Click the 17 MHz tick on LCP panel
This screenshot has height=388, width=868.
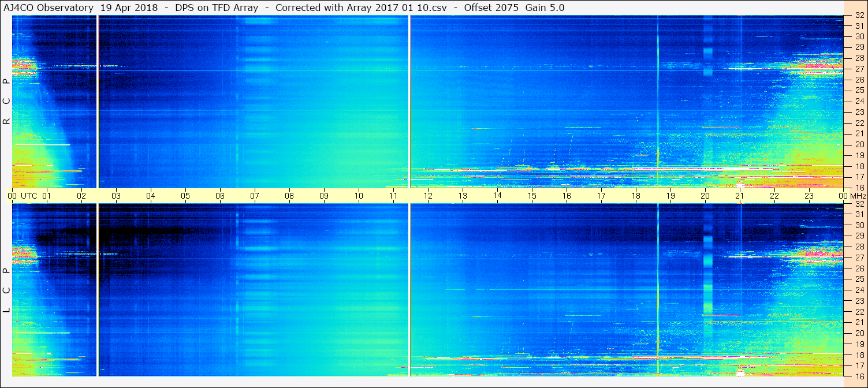[859, 365]
